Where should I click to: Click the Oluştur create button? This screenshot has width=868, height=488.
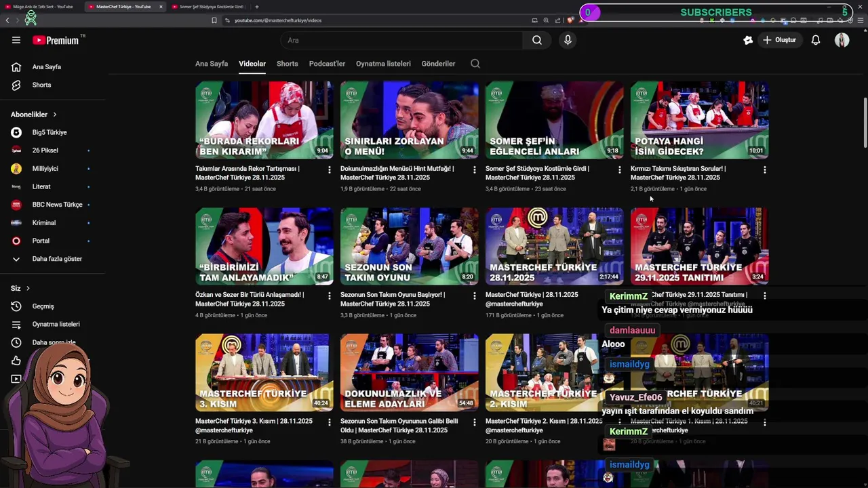point(780,40)
